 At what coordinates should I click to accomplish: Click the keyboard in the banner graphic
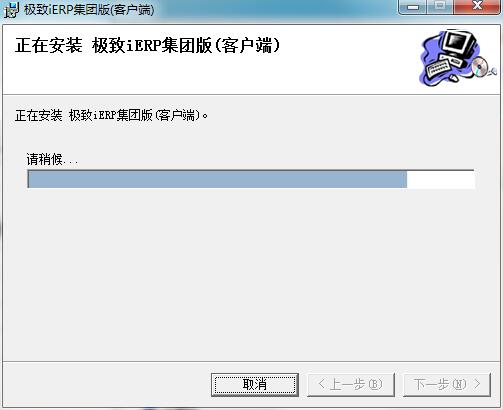(x=438, y=68)
